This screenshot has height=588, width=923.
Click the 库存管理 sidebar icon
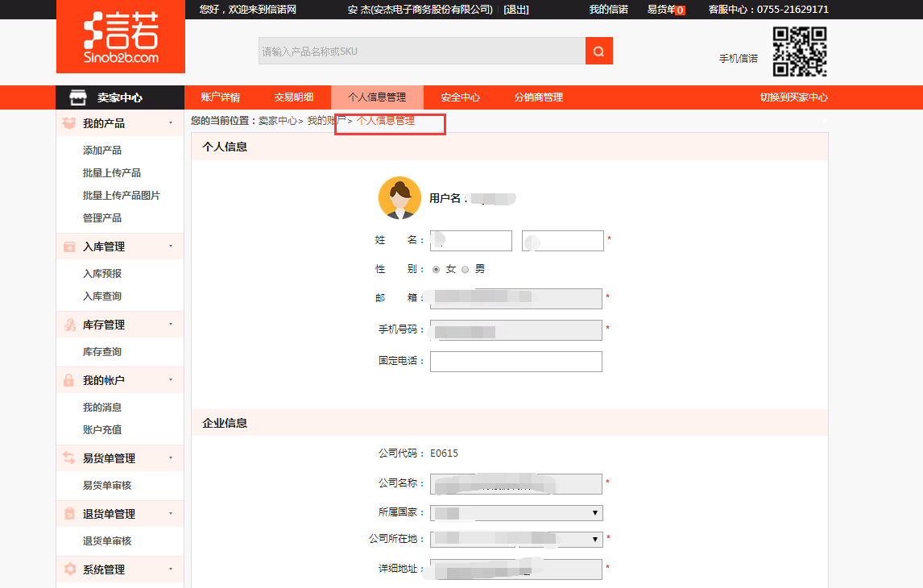(x=69, y=325)
